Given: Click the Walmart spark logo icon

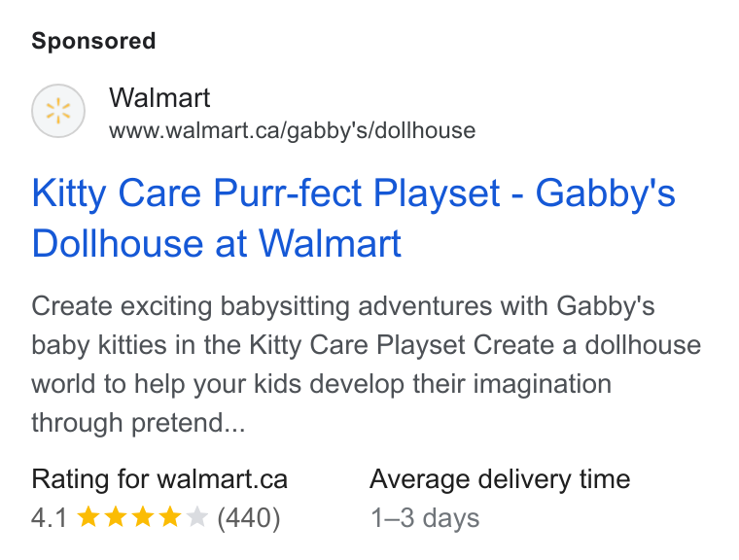Looking at the screenshot, I should pos(58,111).
